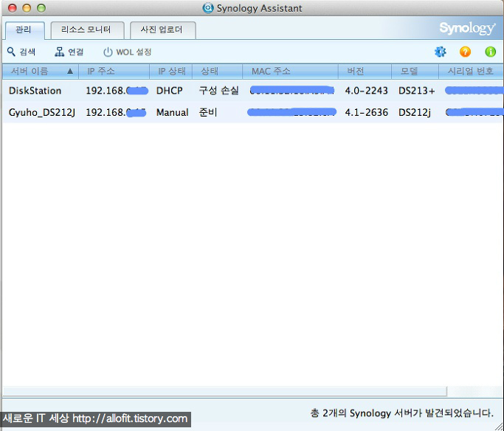
Task: Sort by MAC 주소 column header
Action: coord(290,72)
